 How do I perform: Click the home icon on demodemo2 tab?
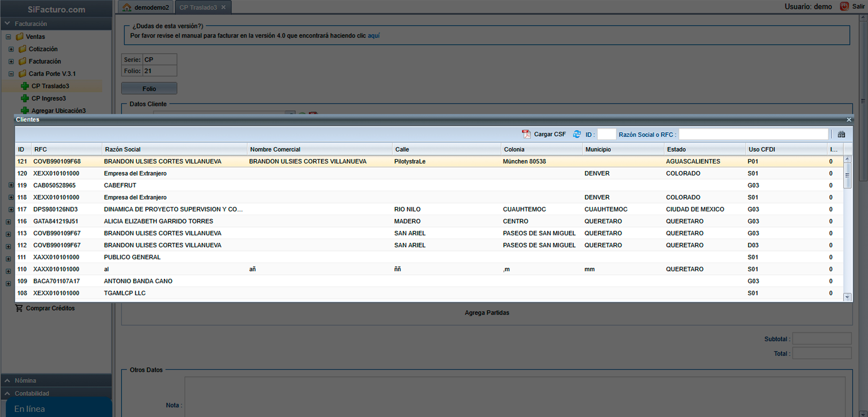click(x=127, y=7)
